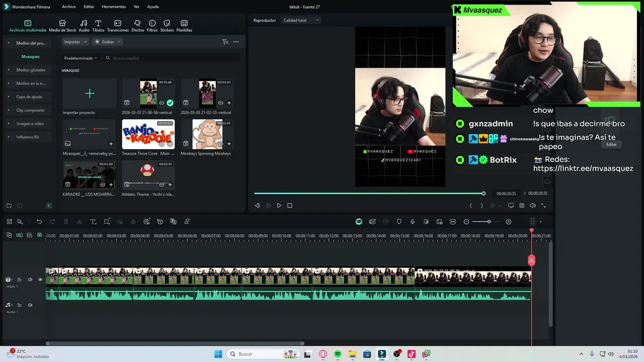Screen dimensions: 644x362
Task: Adjust timeline zoom slider handle
Action: point(489,222)
